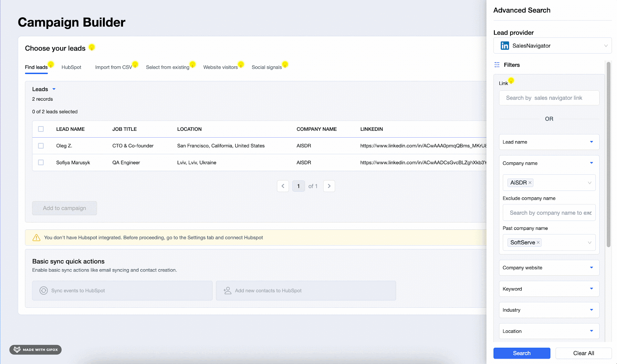The image size is (617, 364).
Task: Check the Sofiya Marusyk lead row
Action: pos(41,162)
